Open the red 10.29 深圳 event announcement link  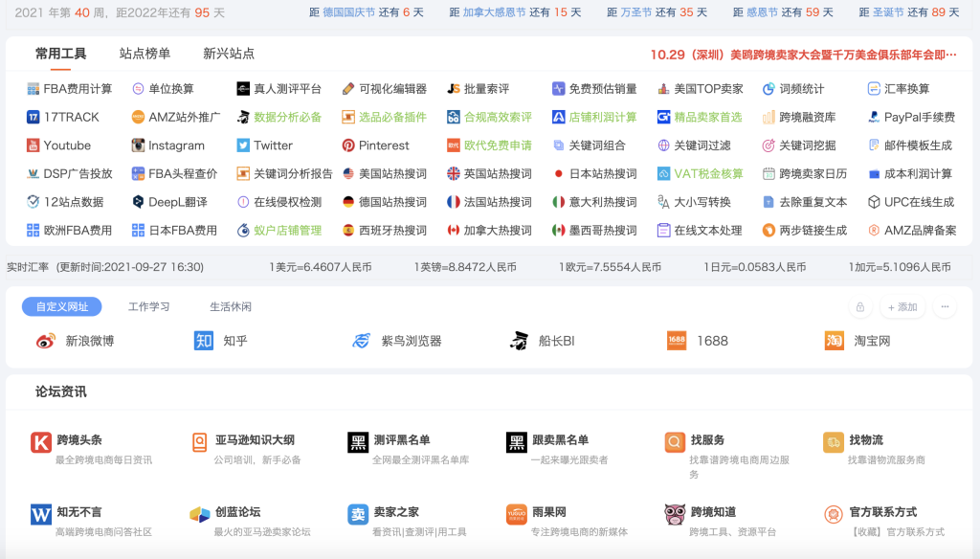pos(803,55)
